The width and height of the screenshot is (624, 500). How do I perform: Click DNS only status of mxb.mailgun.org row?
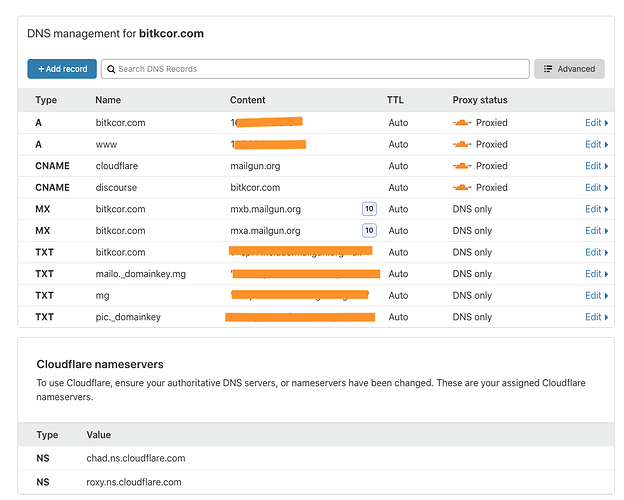[x=472, y=209]
